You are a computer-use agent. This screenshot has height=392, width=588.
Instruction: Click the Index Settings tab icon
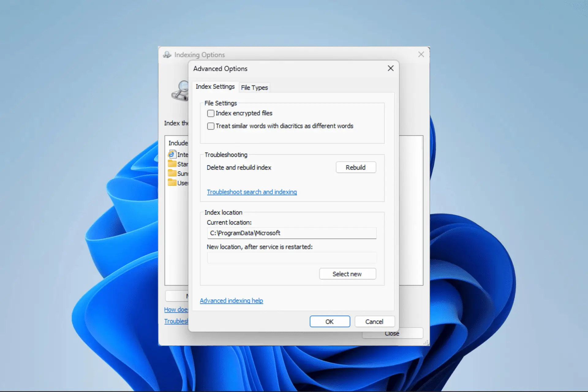(215, 87)
